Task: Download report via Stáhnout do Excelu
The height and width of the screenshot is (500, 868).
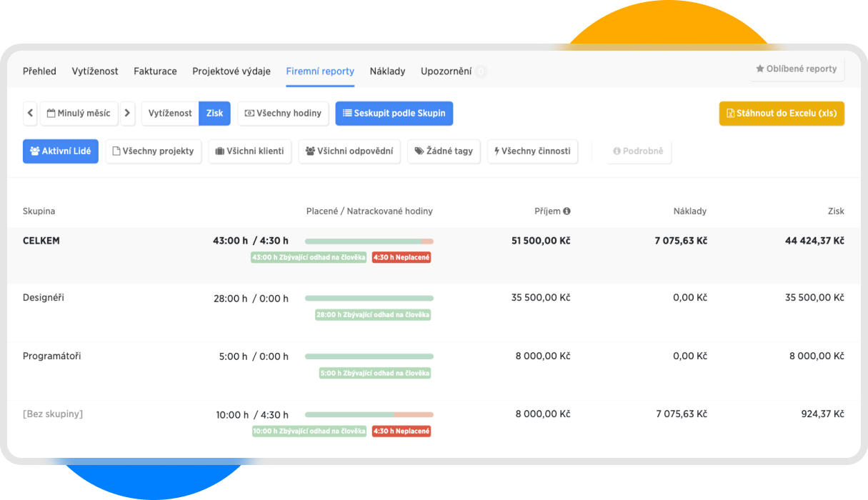Action: tap(781, 113)
